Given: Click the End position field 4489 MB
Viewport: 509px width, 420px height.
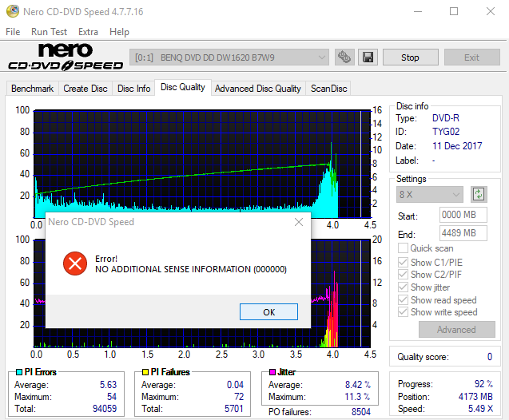Looking at the screenshot, I should (x=463, y=233).
